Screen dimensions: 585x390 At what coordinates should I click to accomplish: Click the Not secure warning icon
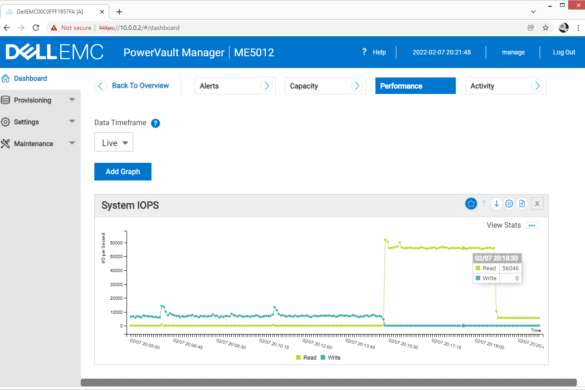[54, 28]
